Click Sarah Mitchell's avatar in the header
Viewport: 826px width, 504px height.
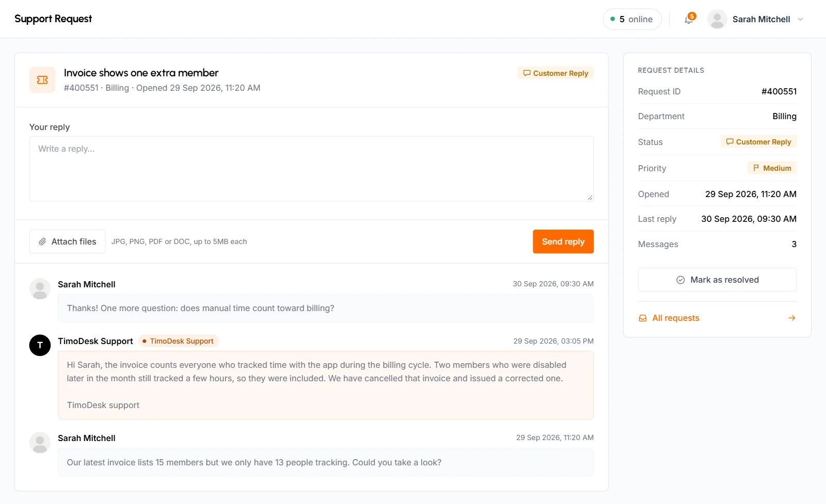coord(717,19)
